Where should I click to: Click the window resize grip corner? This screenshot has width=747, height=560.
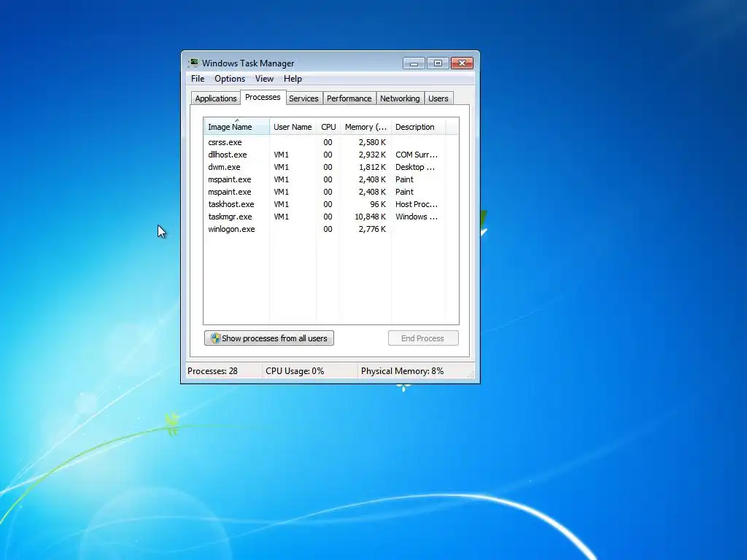coord(471,375)
